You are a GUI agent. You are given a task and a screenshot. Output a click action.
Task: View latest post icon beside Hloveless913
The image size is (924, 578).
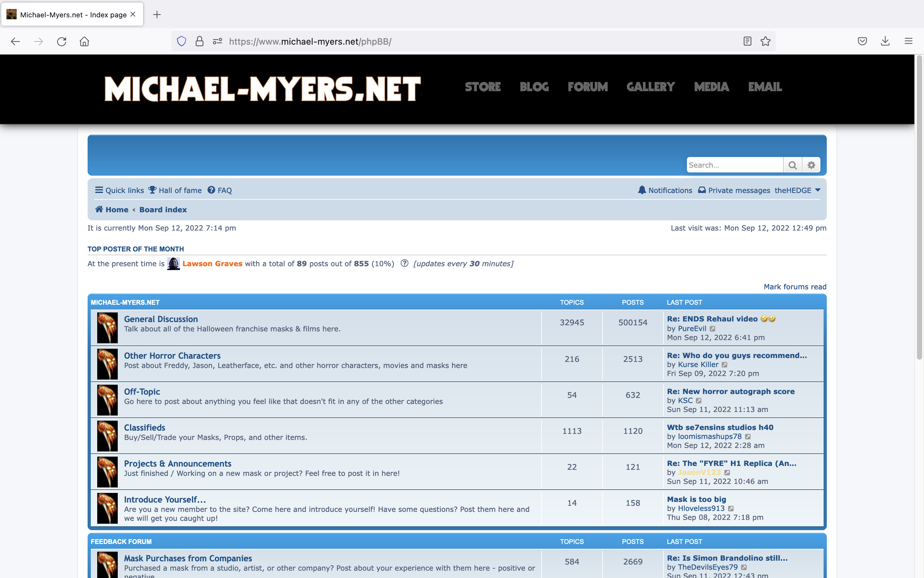(731, 508)
